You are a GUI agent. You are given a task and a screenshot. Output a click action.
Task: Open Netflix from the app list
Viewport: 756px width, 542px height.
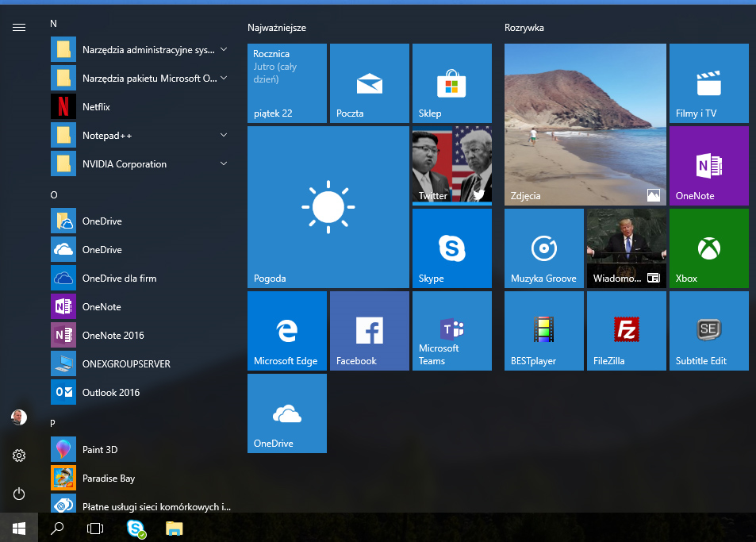coord(140,106)
